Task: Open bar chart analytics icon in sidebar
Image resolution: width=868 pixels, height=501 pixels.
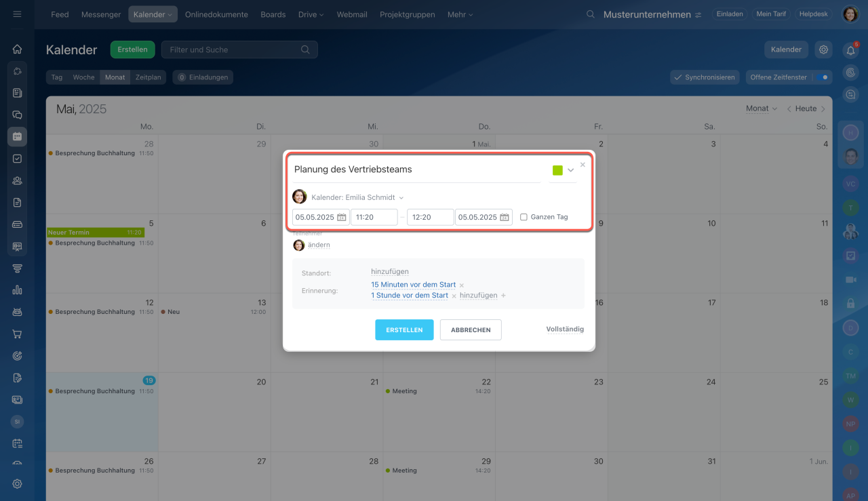Action: point(17,290)
